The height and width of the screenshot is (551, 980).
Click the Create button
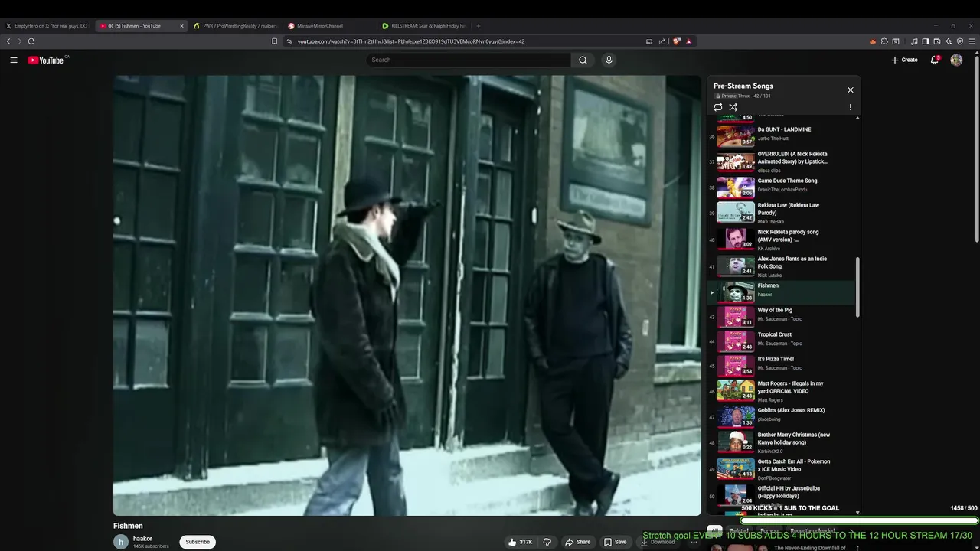pyautogui.click(x=904, y=60)
